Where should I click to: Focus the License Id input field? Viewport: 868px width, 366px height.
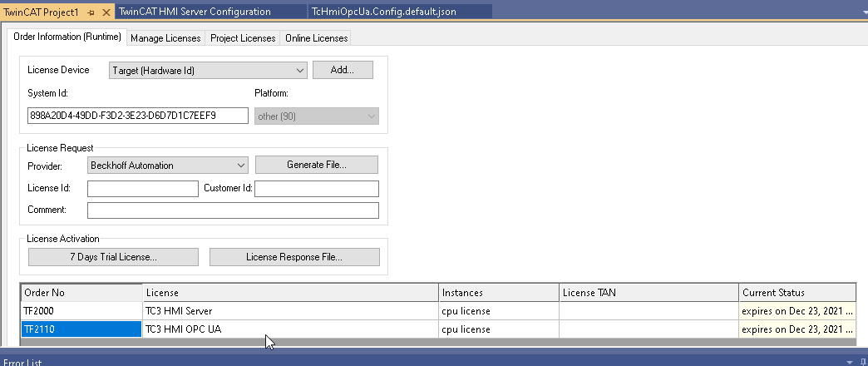[143, 188]
